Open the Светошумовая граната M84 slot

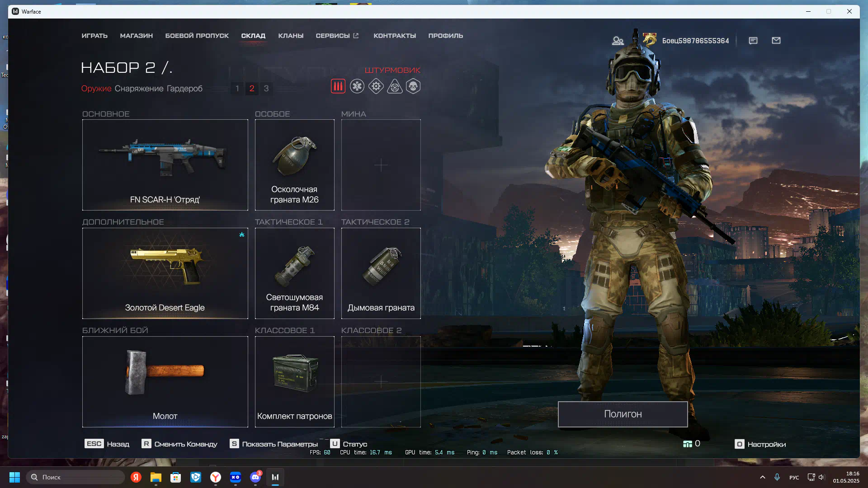tap(295, 273)
